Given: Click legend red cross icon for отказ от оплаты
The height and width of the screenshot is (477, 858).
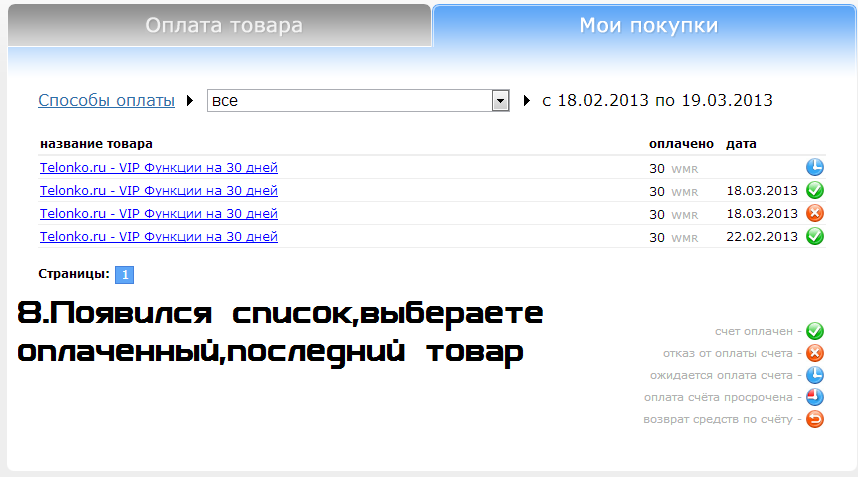Looking at the screenshot, I should coord(815,353).
